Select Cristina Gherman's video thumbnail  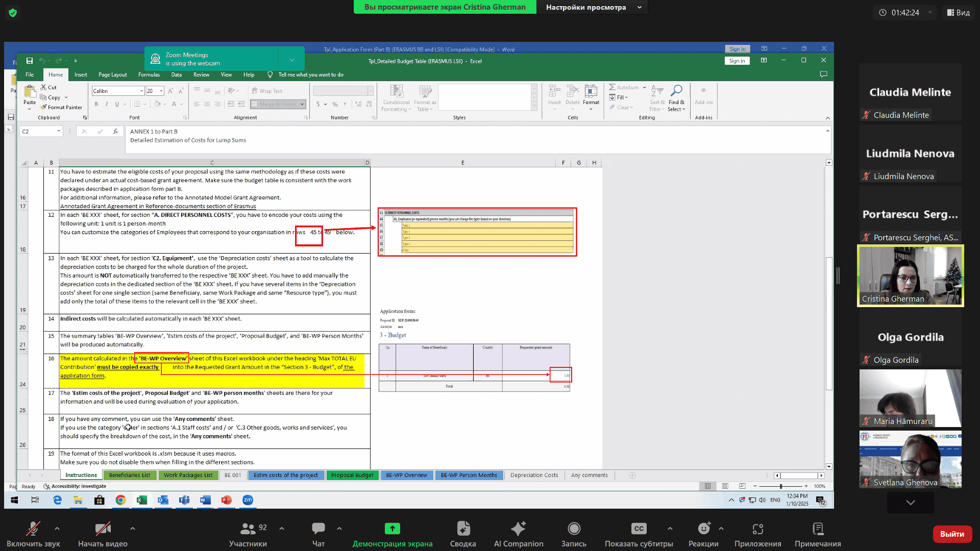coord(910,275)
